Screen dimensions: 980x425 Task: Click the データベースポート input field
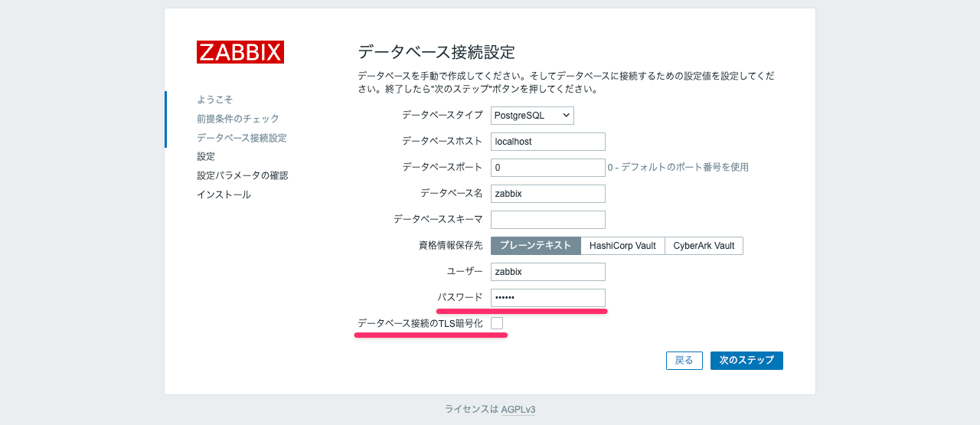coord(548,167)
